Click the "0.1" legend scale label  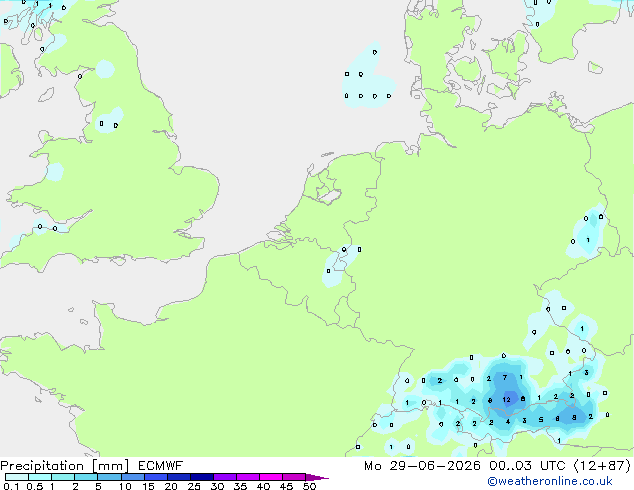click(11, 486)
